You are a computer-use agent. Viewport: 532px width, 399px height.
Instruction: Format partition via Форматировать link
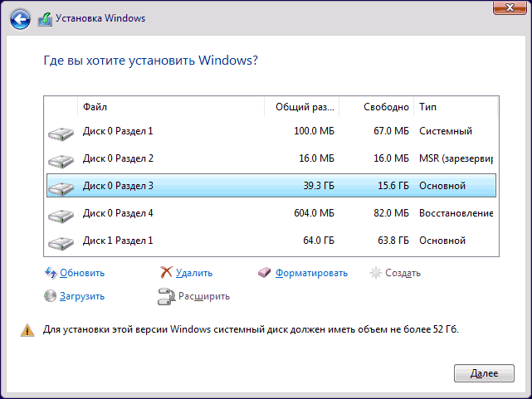(x=311, y=273)
